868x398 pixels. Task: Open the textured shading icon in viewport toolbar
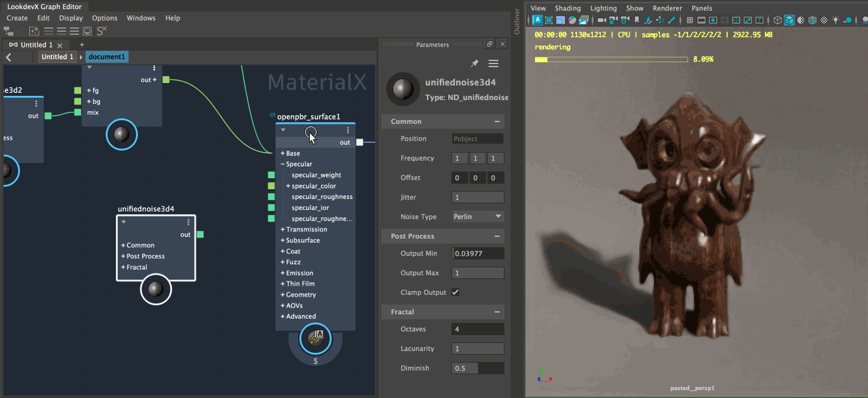pyautogui.click(x=812, y=20)
